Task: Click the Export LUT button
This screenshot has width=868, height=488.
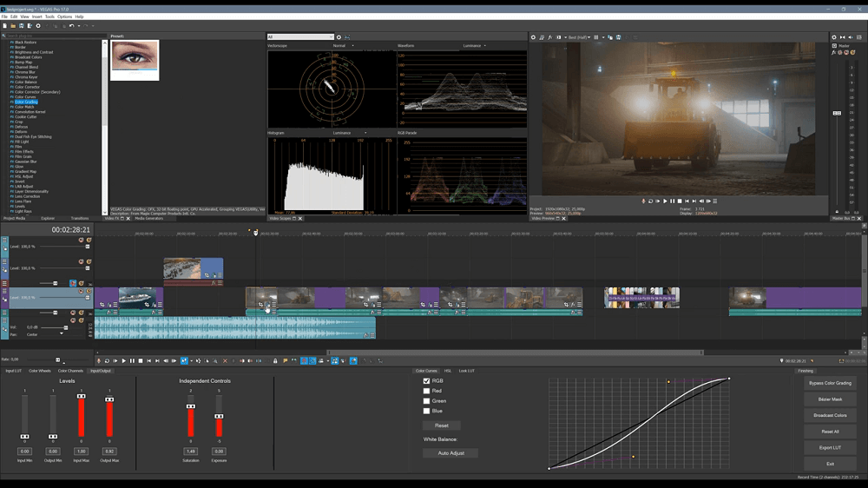Action: coord(830,447)
